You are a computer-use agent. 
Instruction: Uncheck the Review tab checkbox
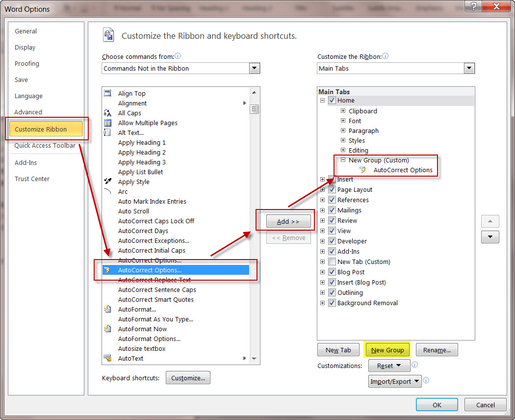click(332, 220)
